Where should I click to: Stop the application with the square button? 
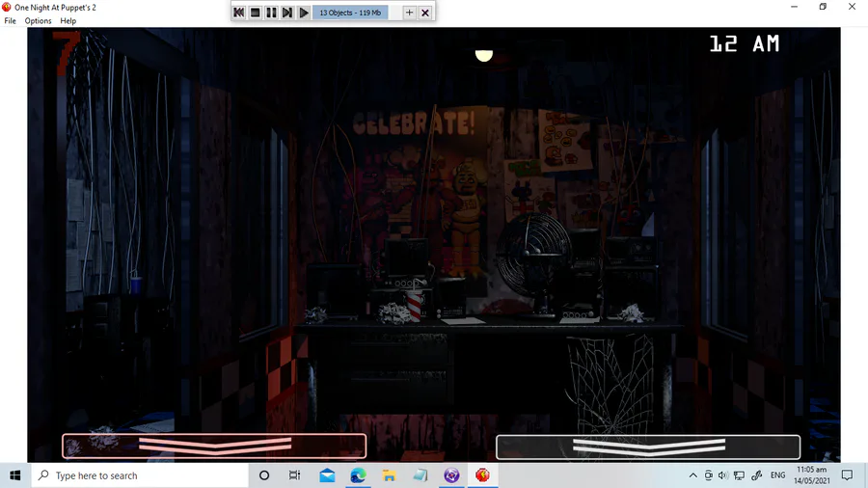coord(256,13)
